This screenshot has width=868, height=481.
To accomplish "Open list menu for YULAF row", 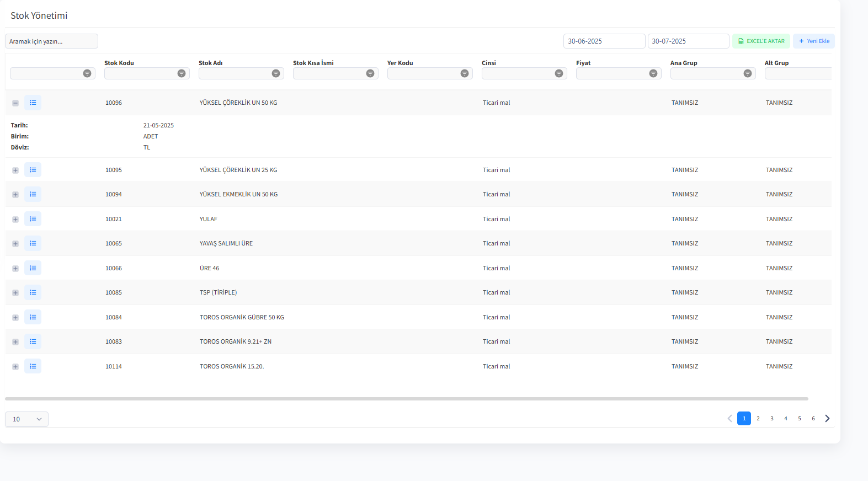I will (33, 219).
